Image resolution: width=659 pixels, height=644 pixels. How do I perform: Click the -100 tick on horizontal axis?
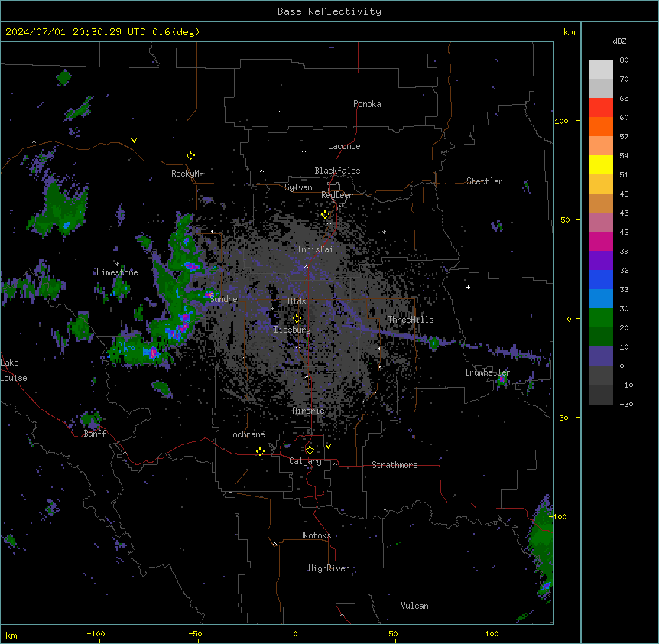(x=96, y=633)
